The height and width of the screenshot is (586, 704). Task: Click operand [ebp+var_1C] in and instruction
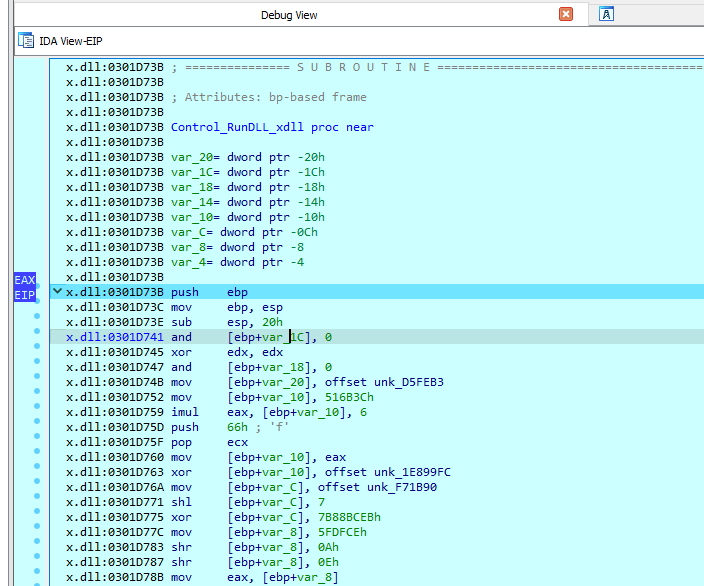point(268,337)
